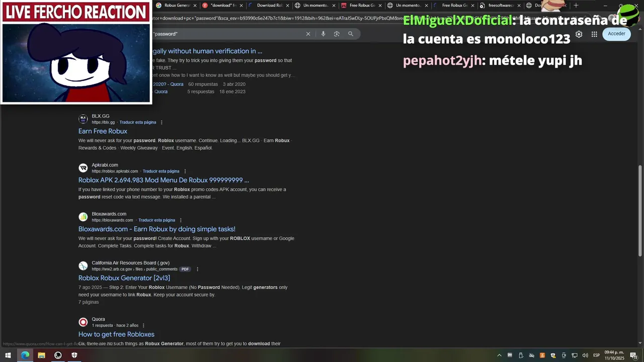The image size is (644, 362).
Task: Open How to get free Robloxes result
Action: coord(116,334)
